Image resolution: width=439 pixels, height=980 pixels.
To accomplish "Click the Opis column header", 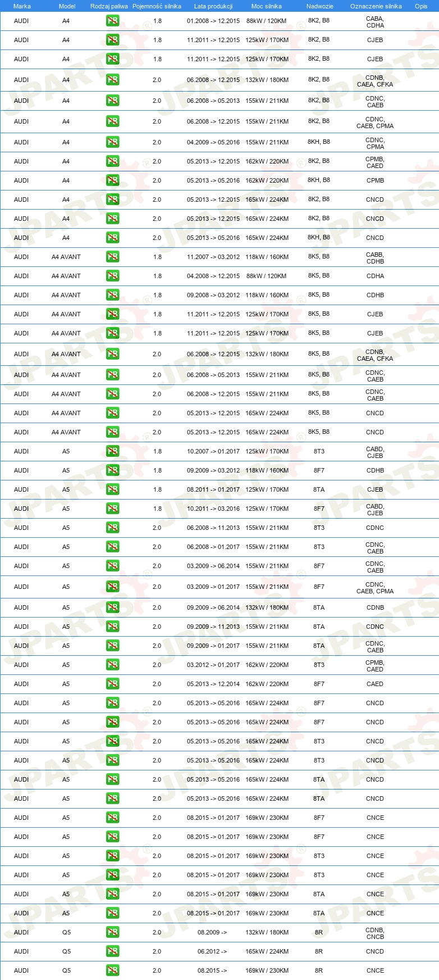I will tap(421, 6).
